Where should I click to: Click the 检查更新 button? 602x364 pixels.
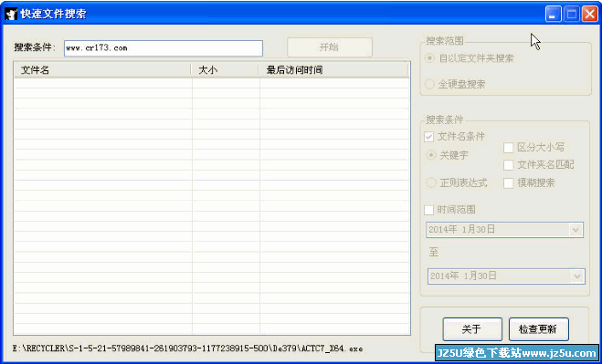[x=539, y=329]
